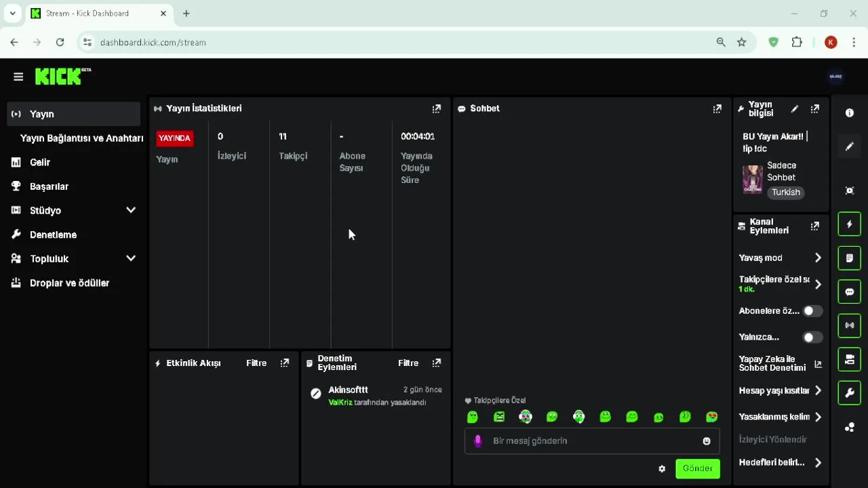
Task: Open the browser tab search dropdown
Action: pos(12,13)
